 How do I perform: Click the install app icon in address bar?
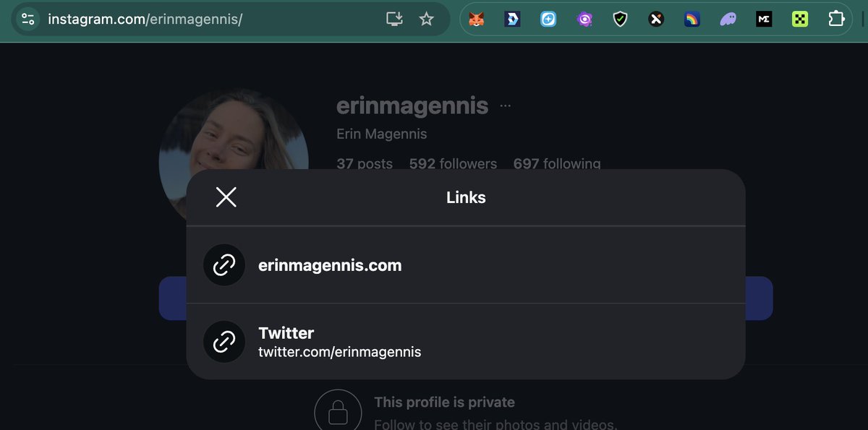coord(394,19)
